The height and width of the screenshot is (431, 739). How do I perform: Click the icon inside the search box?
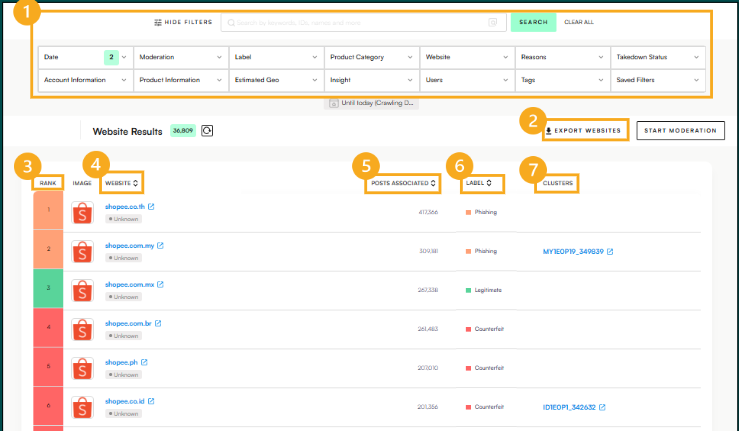coord(493,22)
